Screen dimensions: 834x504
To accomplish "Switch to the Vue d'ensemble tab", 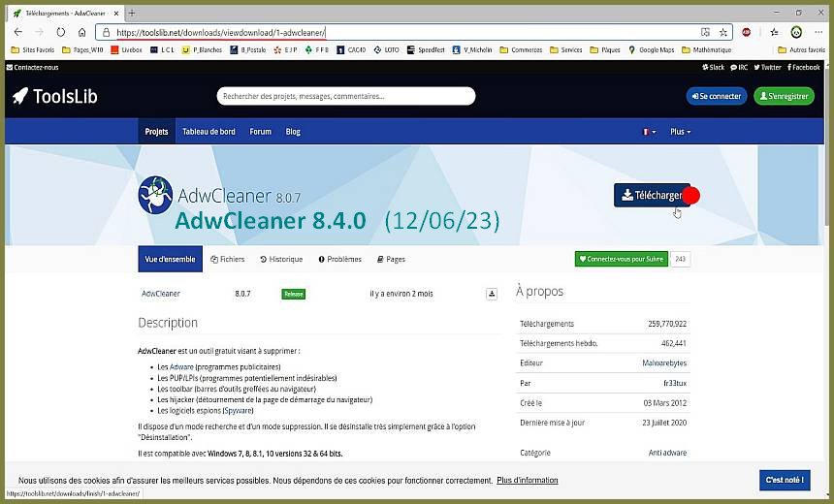I will pyautogui.click(x=171, y=259).
